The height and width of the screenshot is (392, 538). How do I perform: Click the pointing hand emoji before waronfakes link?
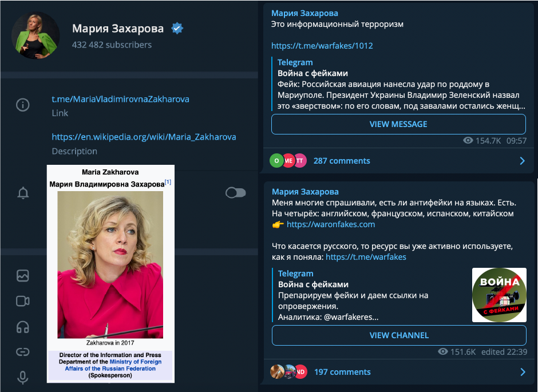pos(278,225)
